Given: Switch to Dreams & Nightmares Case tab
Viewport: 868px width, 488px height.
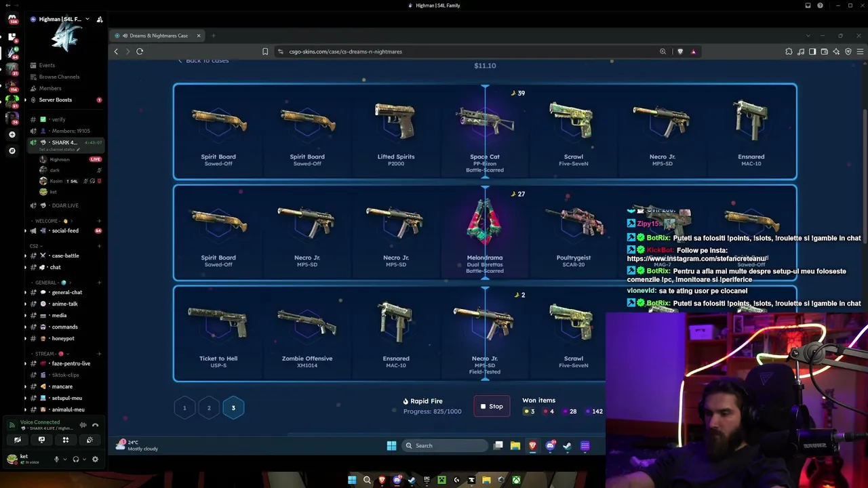Looking at the screenshot, I should (x=158, y=35).
